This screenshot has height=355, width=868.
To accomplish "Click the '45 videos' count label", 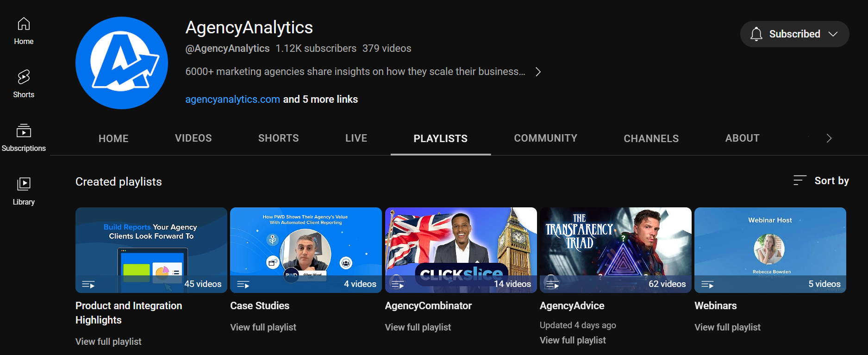I will tap(203, 284).
